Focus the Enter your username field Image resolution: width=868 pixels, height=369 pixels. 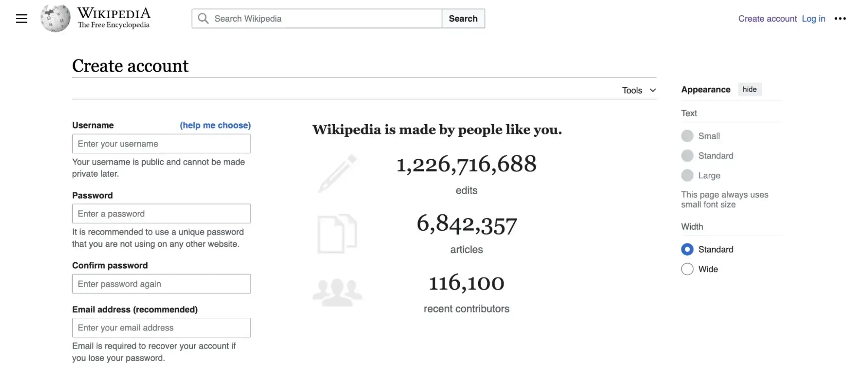(161, 144)
